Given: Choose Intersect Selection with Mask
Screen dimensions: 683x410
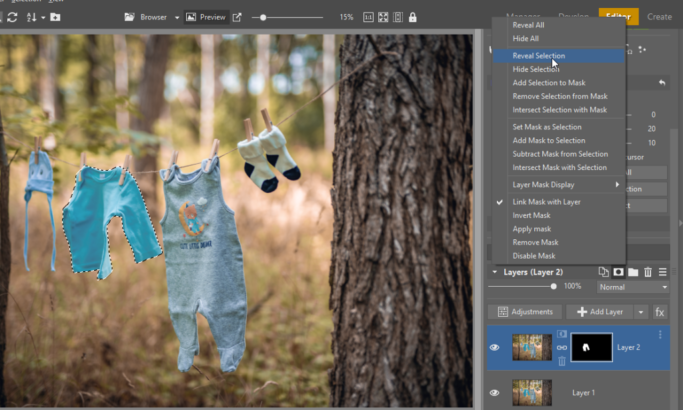Looking at the screenshot, I should click(x=559, y=110).
